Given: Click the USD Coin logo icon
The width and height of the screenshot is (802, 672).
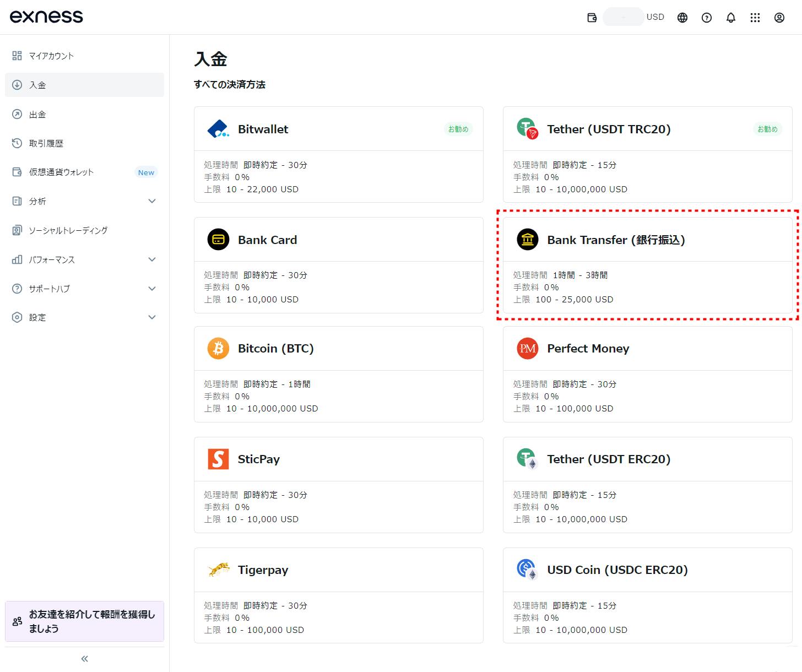Looking at the screenshot, I should coord(528,570).
